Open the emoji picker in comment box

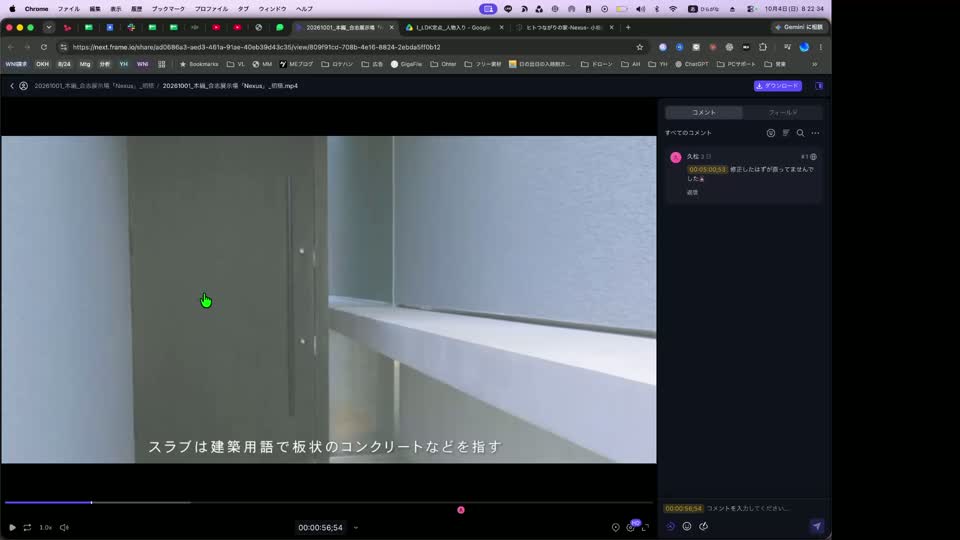coord(687,527)
